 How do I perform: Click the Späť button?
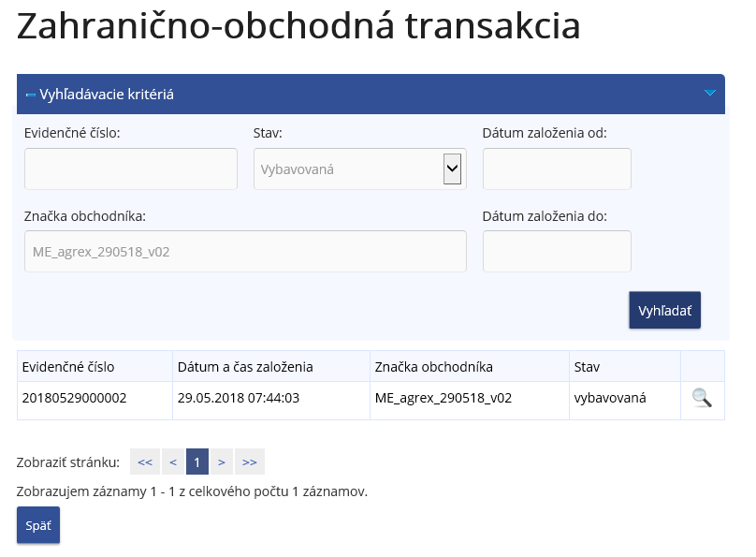point(38,525)
